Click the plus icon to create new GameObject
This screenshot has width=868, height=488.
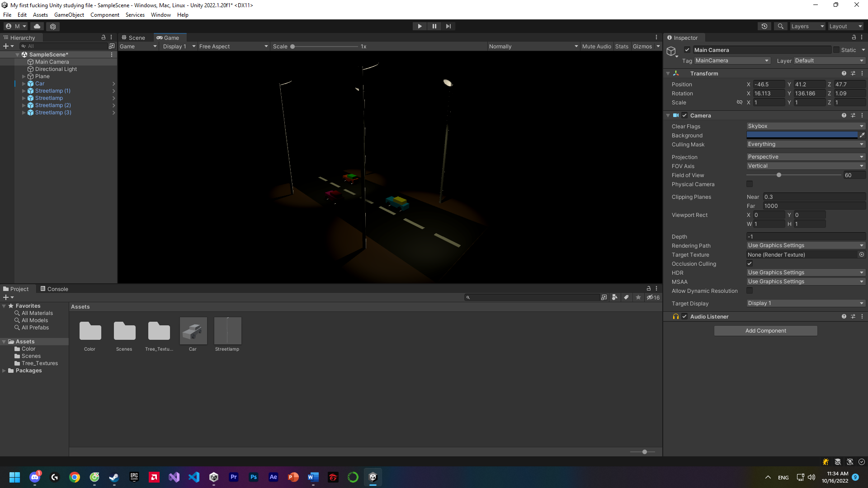tap(5, 46)
